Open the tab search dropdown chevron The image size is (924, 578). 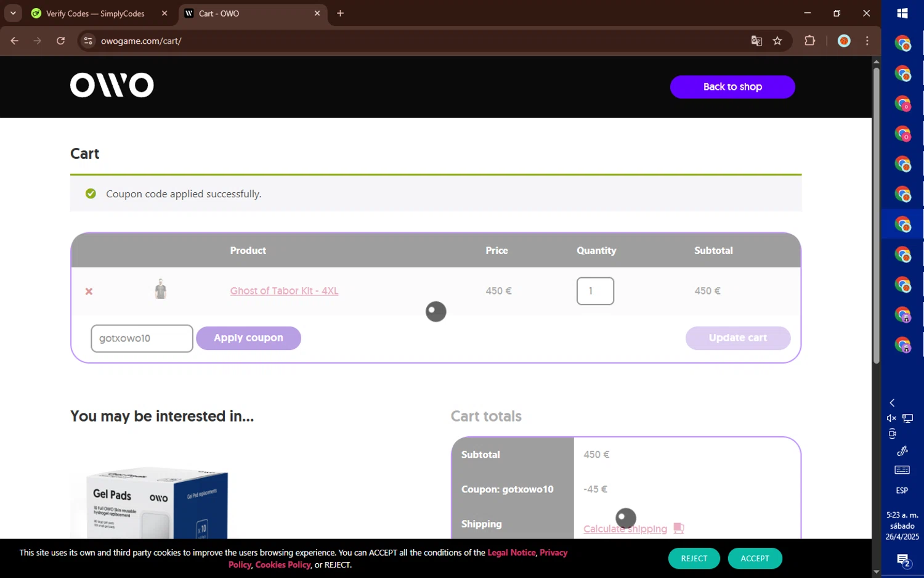pos(13,13)
